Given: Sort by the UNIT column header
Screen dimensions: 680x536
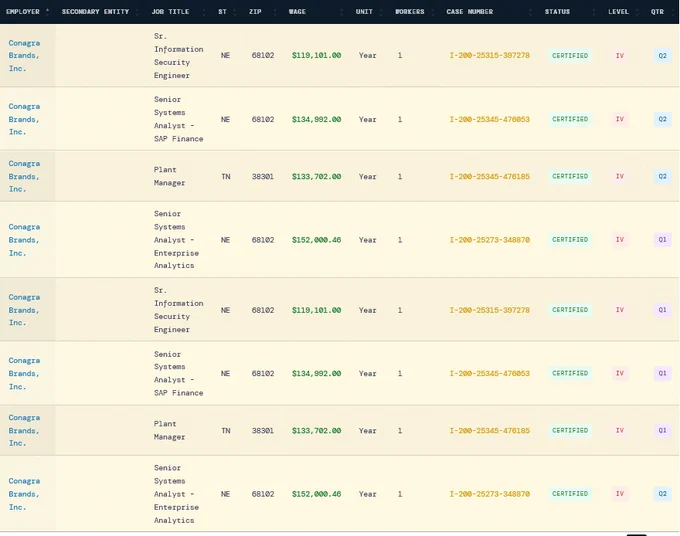Looking at the screenshot, I should point(364,12).
